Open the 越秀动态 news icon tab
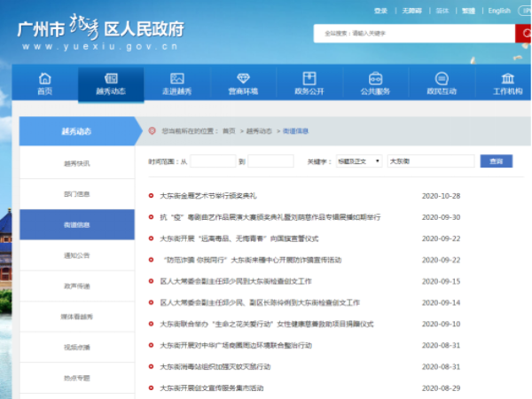Screen dimensions: 532x399 [111, 79]
